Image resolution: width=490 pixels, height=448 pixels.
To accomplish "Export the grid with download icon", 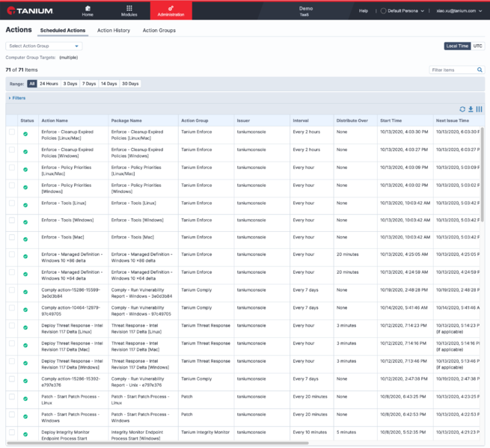I will point(471,109).
